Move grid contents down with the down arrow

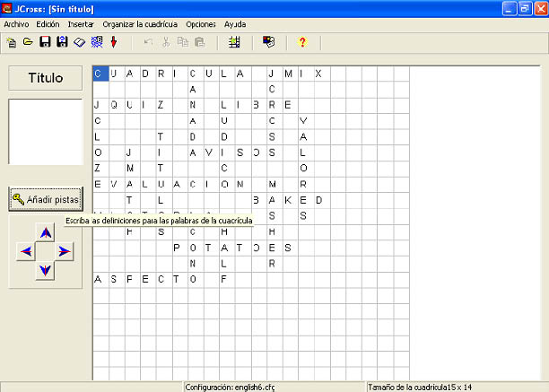tap(45, 271)
